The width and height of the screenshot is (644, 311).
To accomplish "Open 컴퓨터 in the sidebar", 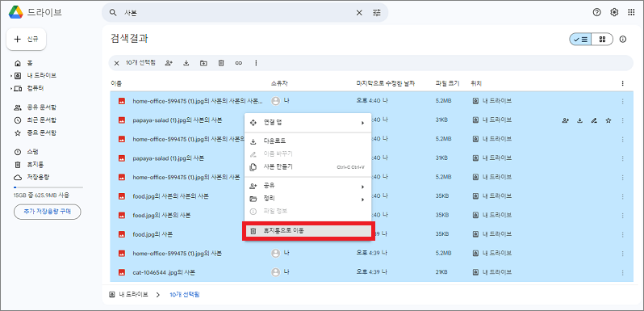I will click(x=35, y=88).
